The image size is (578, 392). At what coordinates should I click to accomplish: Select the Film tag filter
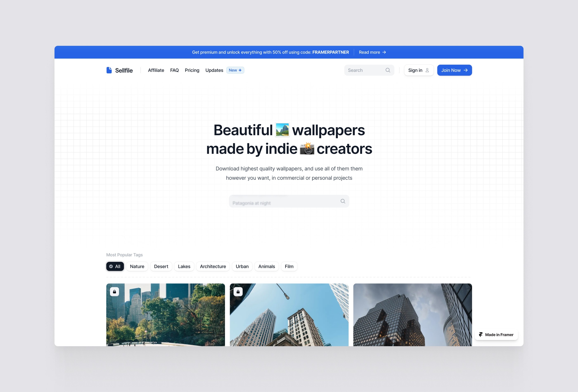point(289,266)
